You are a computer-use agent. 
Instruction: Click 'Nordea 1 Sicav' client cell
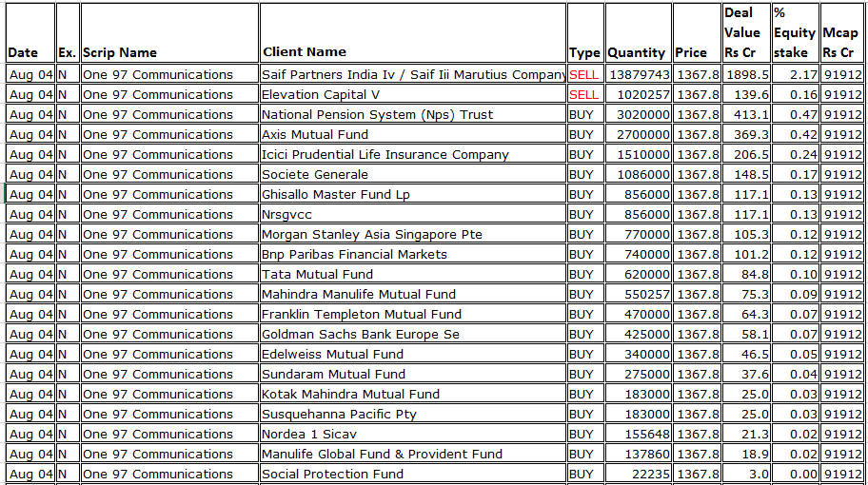point(413,434)
